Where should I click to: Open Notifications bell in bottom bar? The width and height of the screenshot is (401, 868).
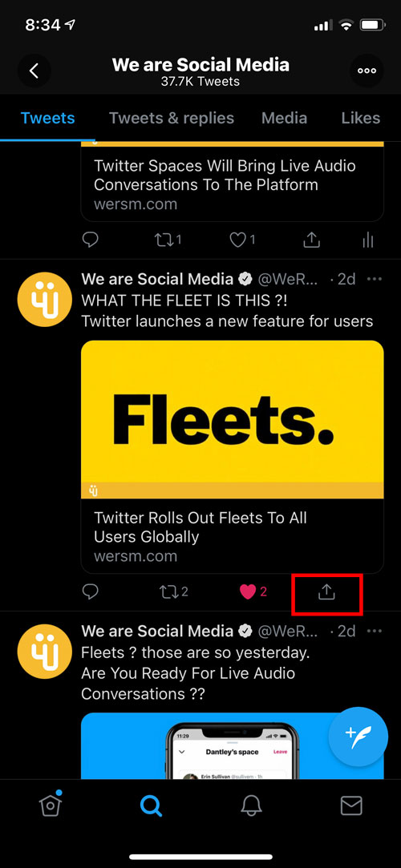click(252, 806)
